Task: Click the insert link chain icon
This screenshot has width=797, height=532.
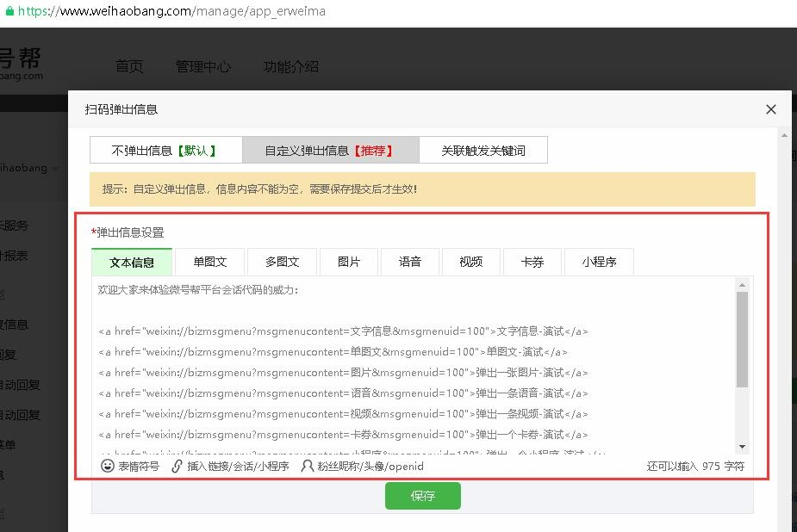Action: [177, 466]
